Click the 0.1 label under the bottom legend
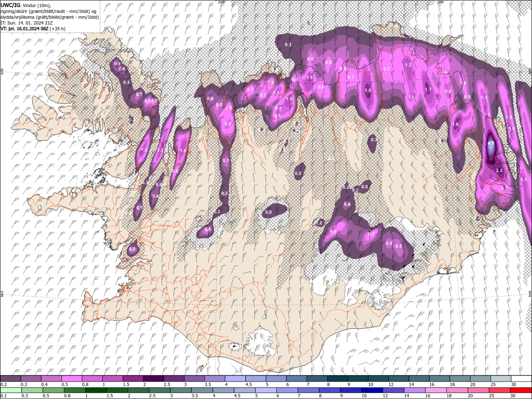 tap(3, 396)
